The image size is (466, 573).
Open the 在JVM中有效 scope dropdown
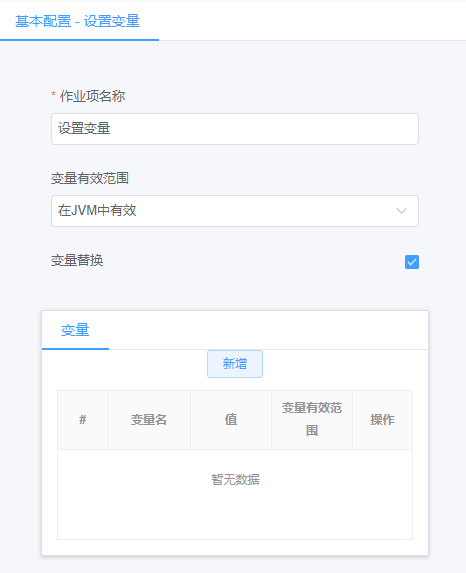[x=235, y=211]
